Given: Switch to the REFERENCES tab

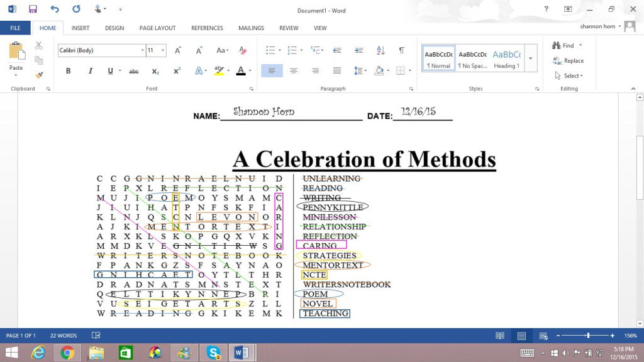Looking at the screenshot, I should [x=207, y=28].
